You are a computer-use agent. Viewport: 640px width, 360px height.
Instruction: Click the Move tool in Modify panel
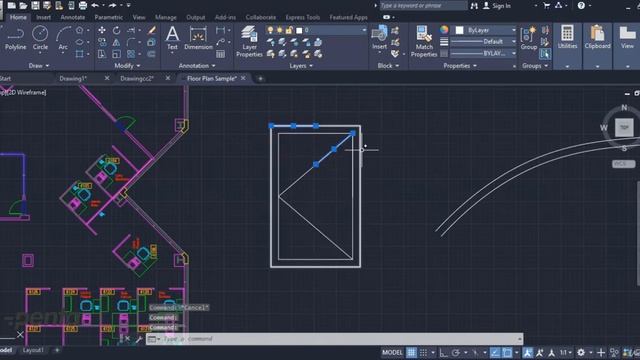(x=102, y=30)
